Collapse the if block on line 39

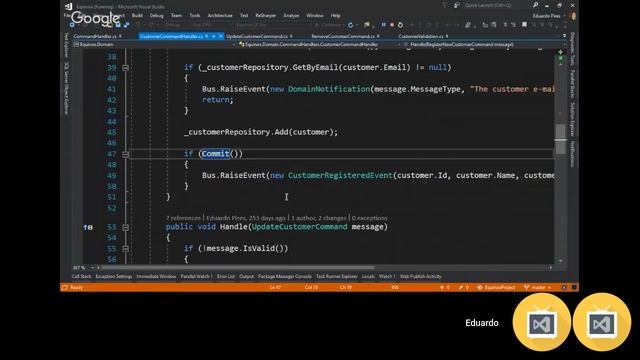126,68
